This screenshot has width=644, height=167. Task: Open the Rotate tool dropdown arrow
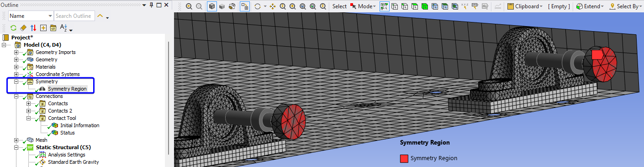(x=265, y=7)
